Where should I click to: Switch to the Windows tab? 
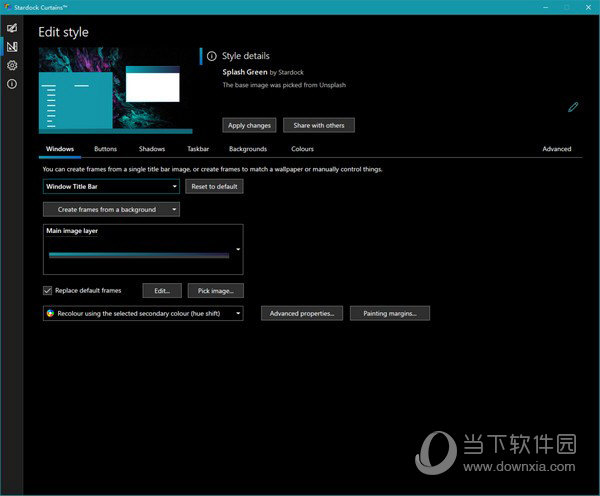[x=60, y=149]
